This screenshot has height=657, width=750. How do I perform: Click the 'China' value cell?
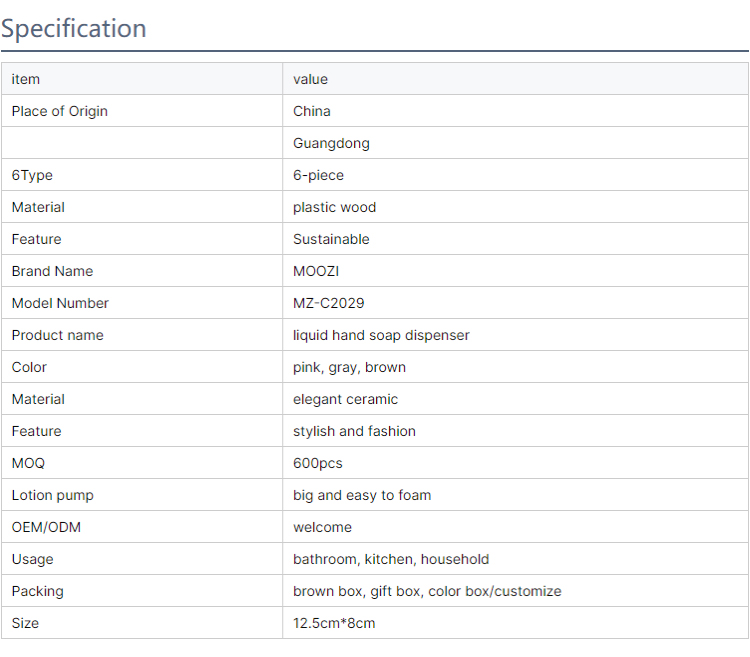pos(312,111)
